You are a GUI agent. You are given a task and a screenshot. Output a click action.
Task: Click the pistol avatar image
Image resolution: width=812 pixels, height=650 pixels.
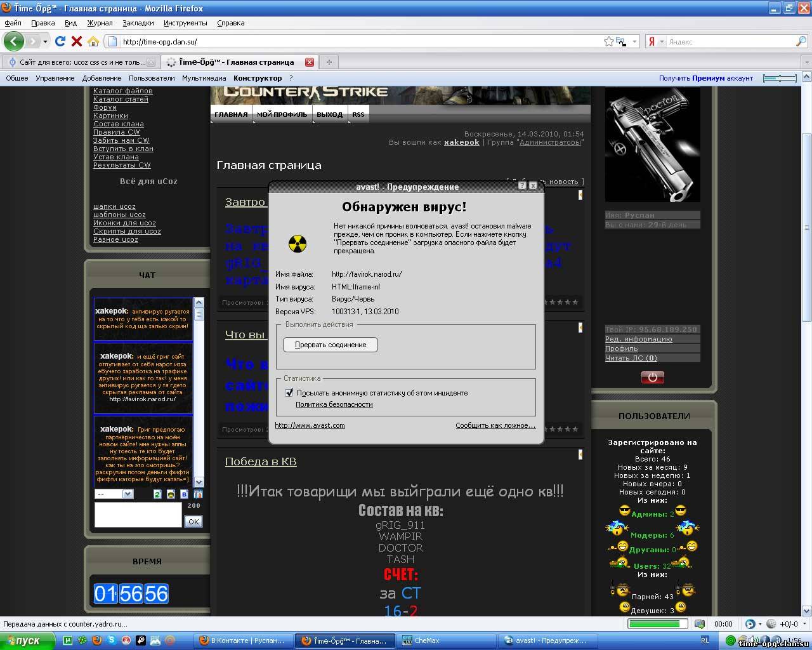[653, 145]
